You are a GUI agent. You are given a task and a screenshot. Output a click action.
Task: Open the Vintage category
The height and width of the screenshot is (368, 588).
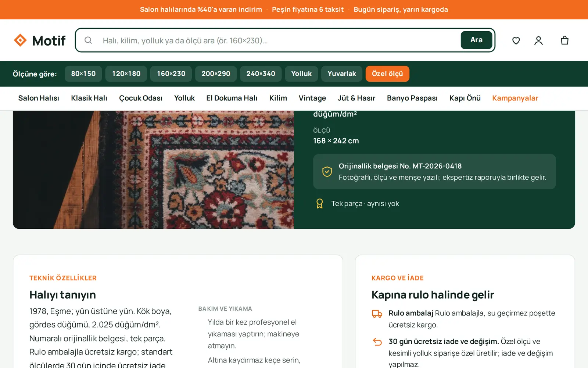(312, 98)
